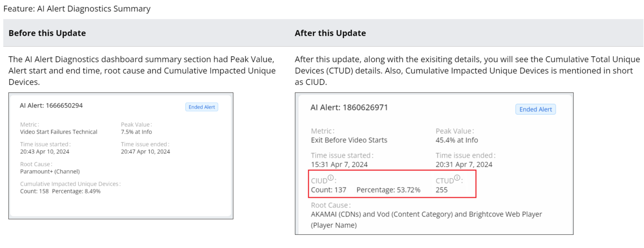Click the "45.4% at Info" peak value
Image resolution: width=644 pixels, height=248 pixels.
[457, 140]
